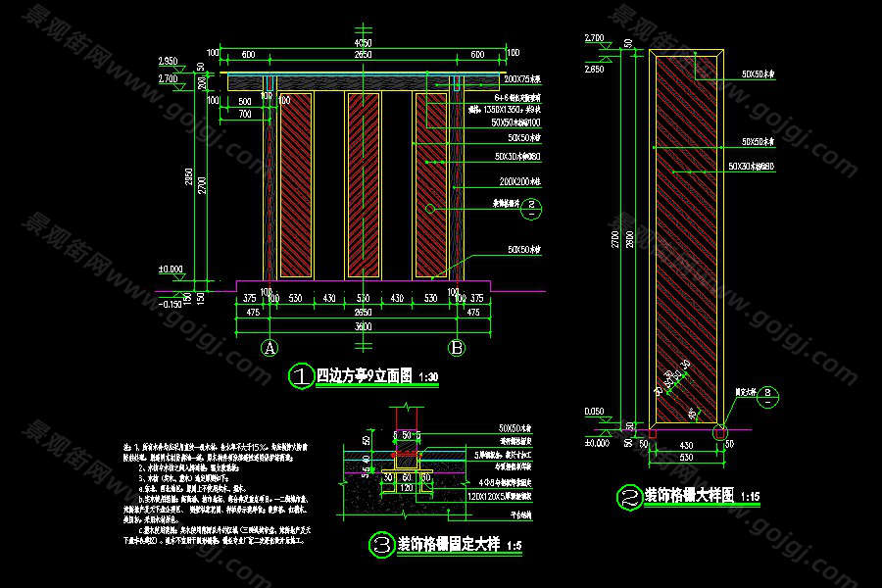Click the small red circle at grille bottom-right corner

pyautogui.click(x=720, y=430)
